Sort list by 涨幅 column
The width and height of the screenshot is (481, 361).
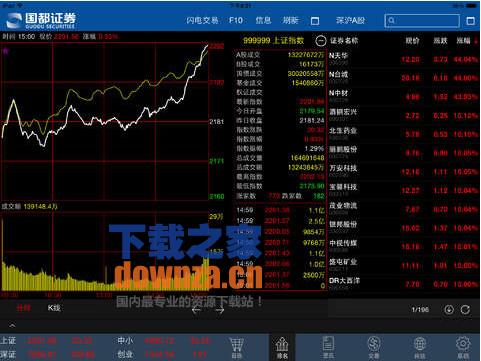pos(463,41)
